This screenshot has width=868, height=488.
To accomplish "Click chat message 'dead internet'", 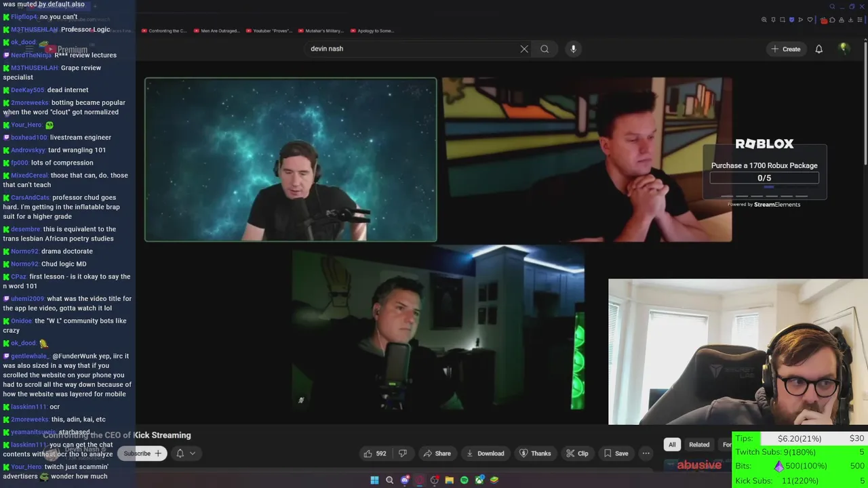I will click(x=68, y=90).
